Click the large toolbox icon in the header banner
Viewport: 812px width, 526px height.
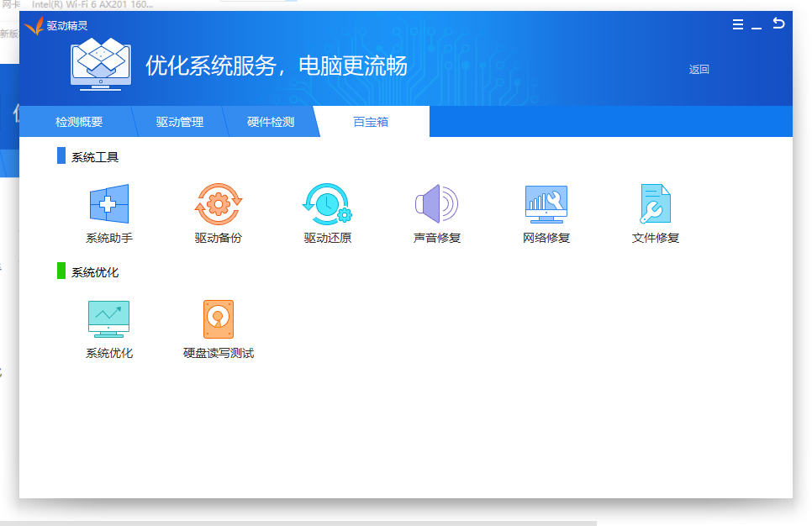[101, 64]
